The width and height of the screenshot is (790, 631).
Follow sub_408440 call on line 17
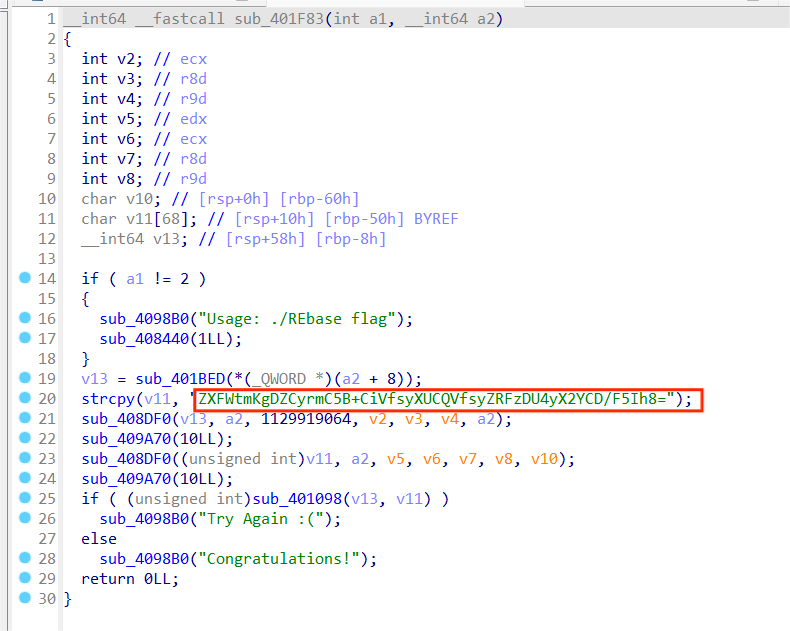tap(144, 339)
